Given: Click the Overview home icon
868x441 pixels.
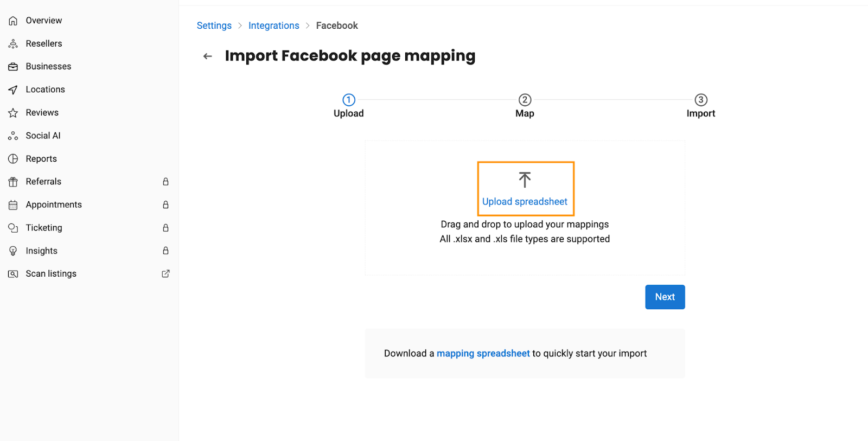Looking at the screenshot, I should point(13,21).
